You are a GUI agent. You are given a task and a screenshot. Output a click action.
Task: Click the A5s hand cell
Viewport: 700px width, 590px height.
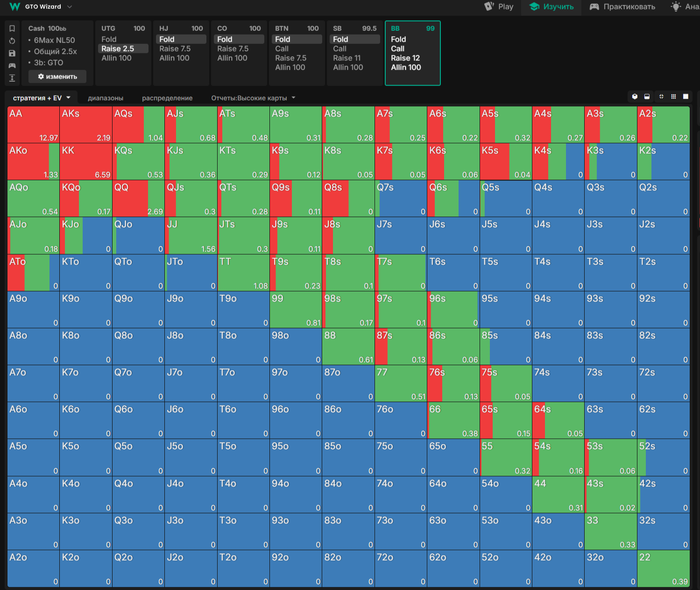click(x=506, y=125)
